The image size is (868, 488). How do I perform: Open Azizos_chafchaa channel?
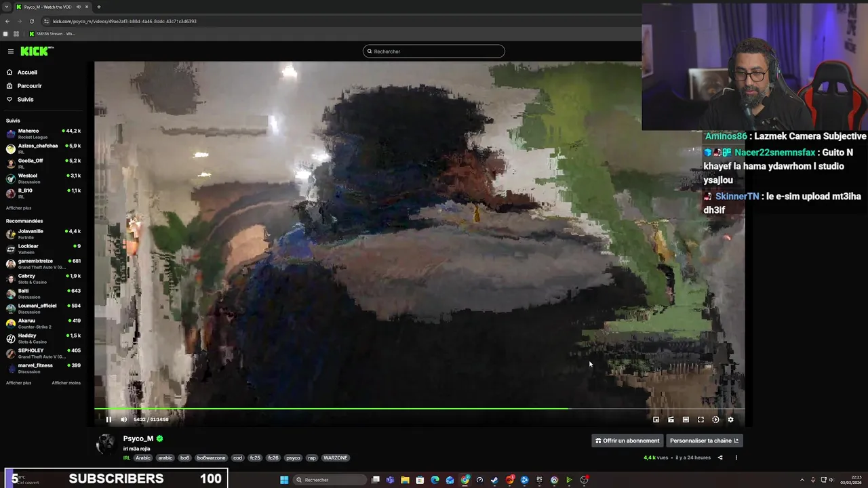[43, 148]
